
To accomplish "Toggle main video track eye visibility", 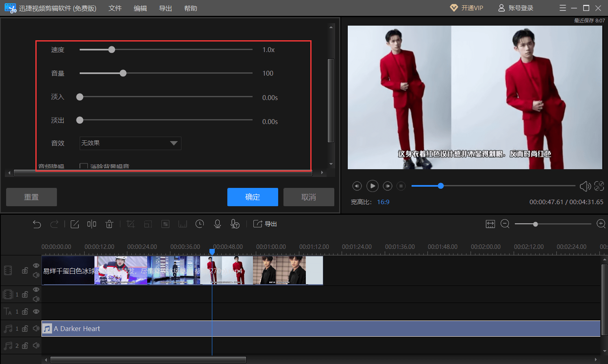I will click(x=36, y=266).
